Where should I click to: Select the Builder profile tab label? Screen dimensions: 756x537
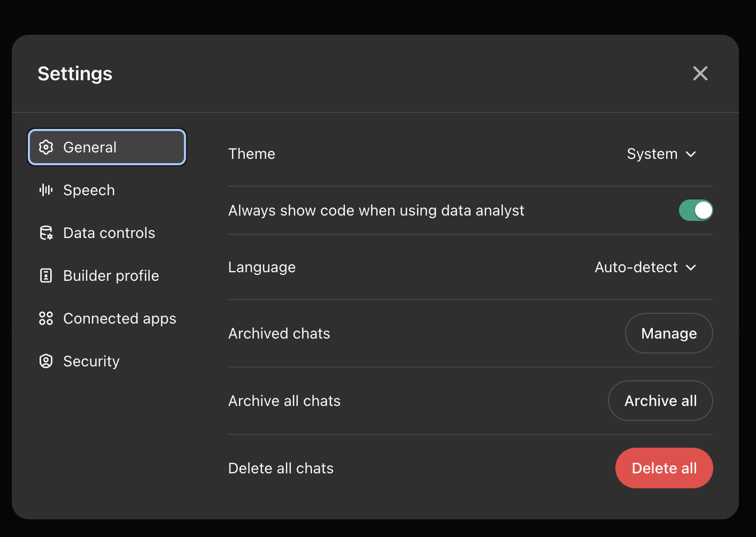pos(111,275)
